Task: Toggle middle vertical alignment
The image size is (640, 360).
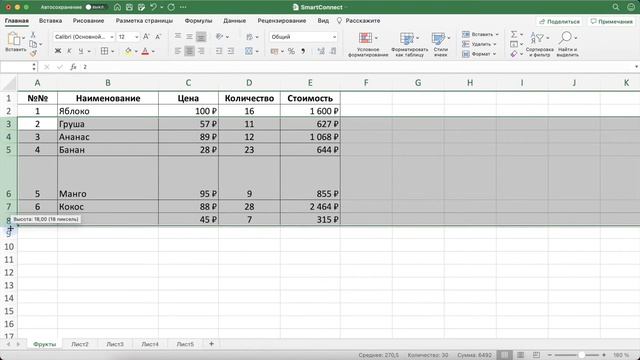Action: (x=189, y=37)
